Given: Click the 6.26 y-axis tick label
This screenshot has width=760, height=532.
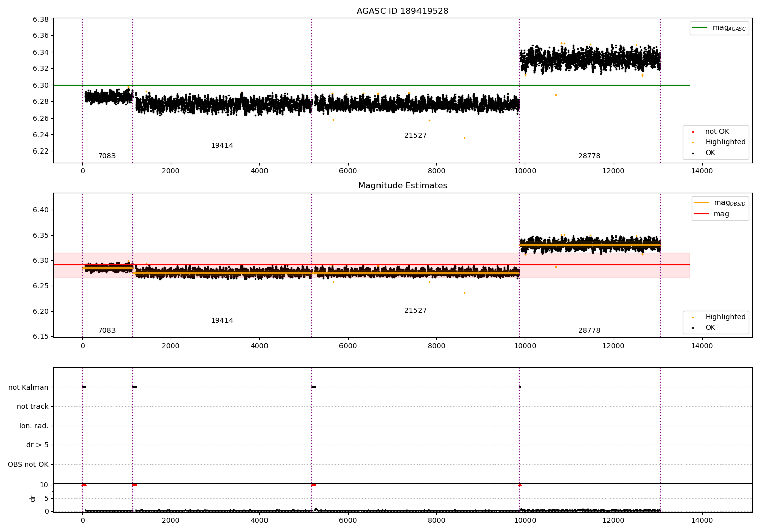Looking at the screenshot, I should (x=41, y=119).
